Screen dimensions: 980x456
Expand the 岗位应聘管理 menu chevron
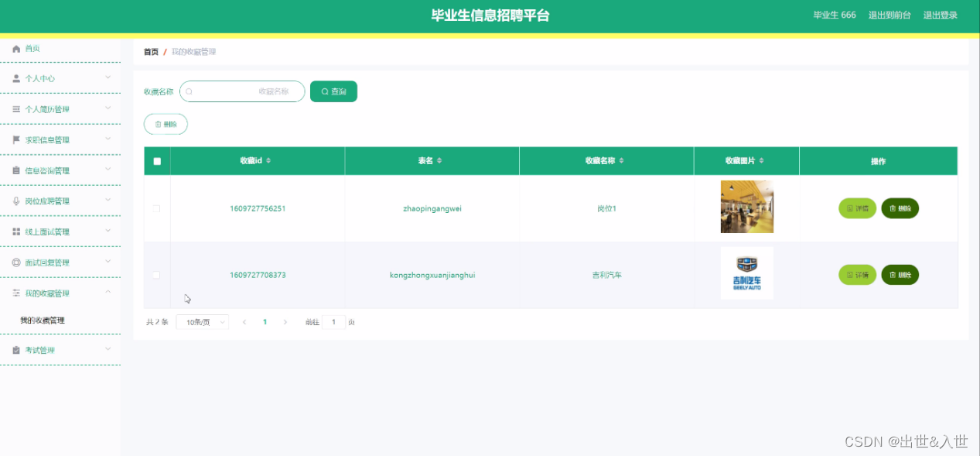(108, 201)
